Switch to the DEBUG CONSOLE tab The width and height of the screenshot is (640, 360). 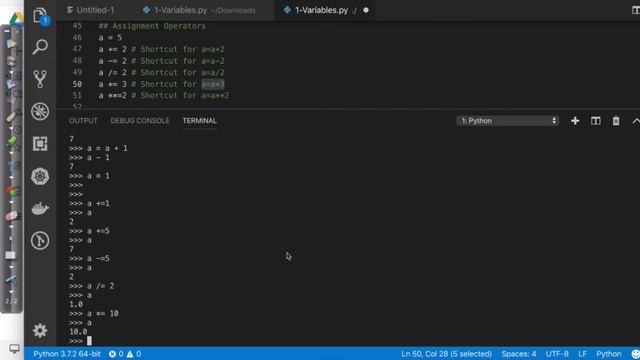click(140, 121)
